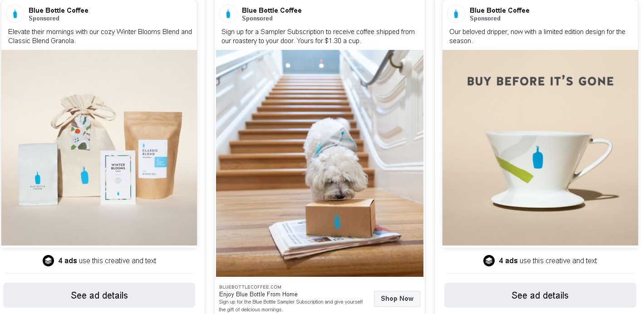Open the limited edition dripper image
Image resolution: width=644 pixels, height=314 pixels.
(x=540, y=147)
